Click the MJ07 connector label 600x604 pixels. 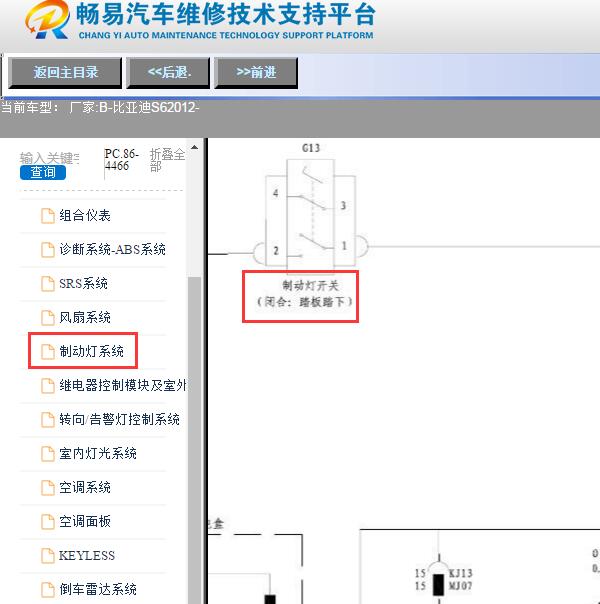461,586
